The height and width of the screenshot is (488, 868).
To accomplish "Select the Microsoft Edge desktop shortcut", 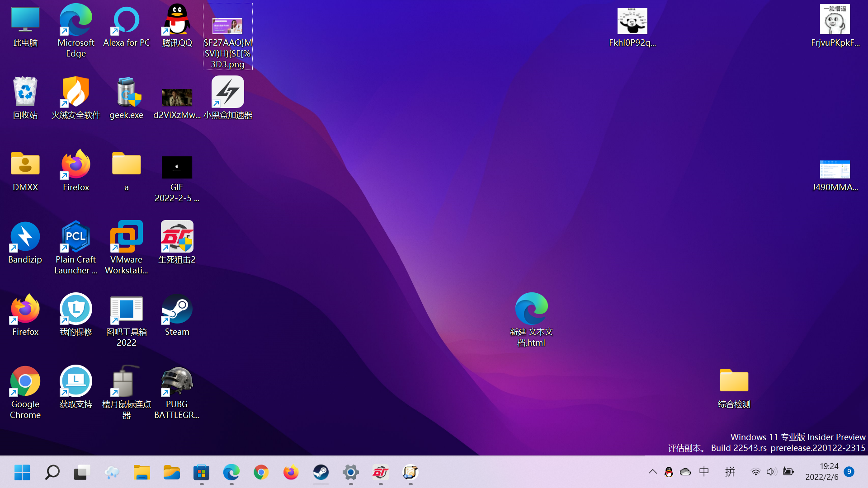I will click(x=76, y=31).
